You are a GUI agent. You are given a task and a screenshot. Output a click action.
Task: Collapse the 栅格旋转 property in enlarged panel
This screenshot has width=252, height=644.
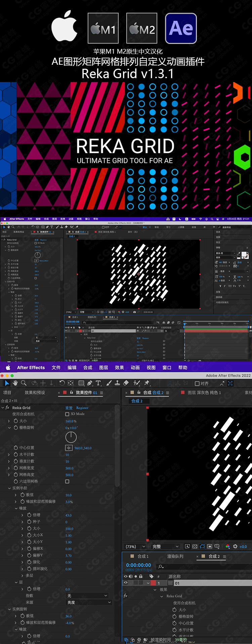pos(9,428)
